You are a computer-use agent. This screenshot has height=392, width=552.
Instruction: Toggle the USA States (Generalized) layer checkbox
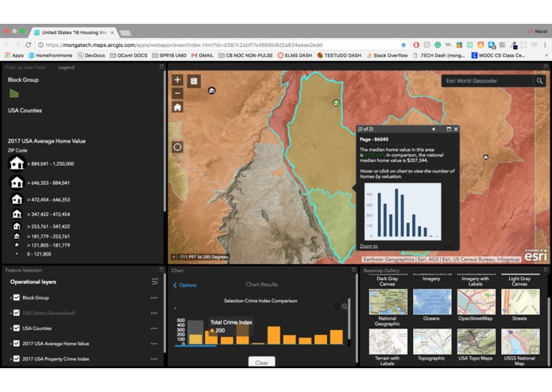[x=17, y=313]
